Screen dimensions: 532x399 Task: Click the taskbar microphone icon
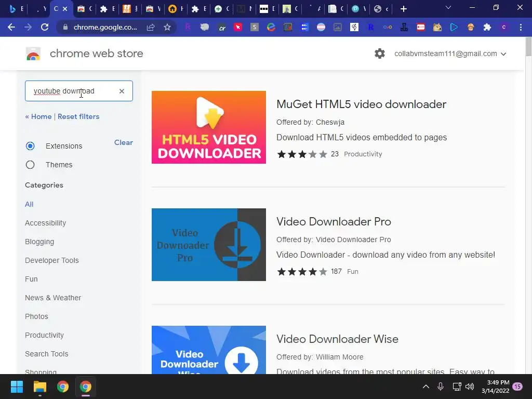(441, 387)
